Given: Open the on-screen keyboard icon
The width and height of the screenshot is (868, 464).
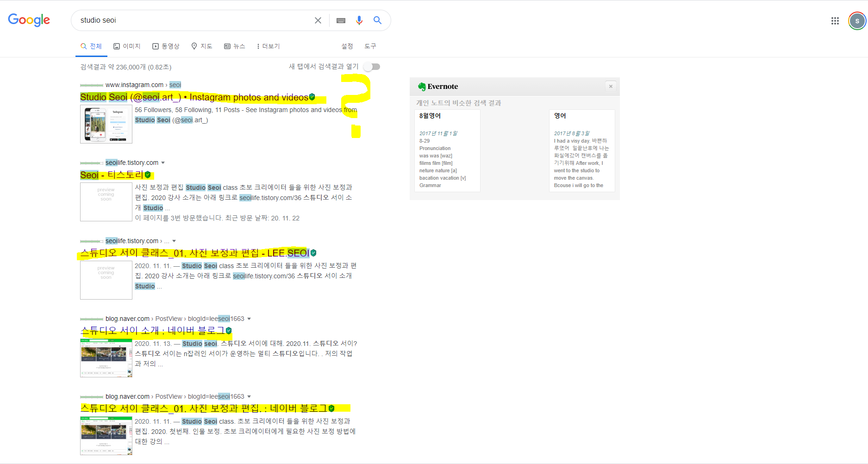Looking at the screenshot, I should pos(341,20).
